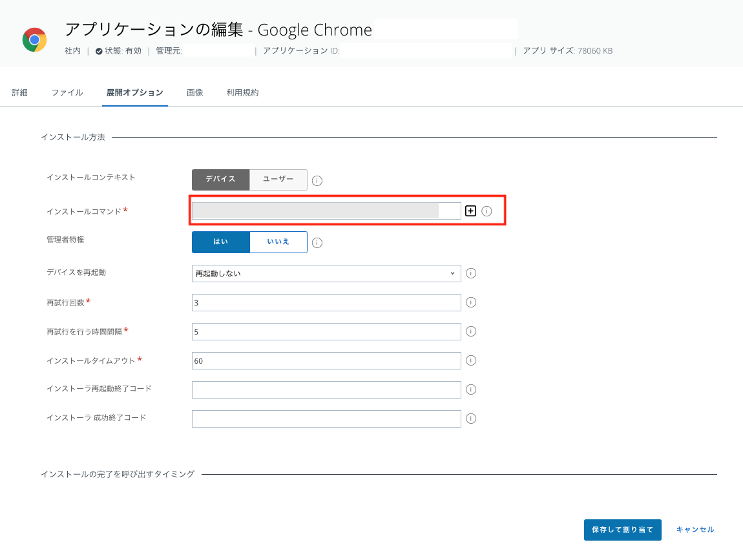
Task: Show the info icon for インストールコンテキスト
Action: click(x=317, y=180)
